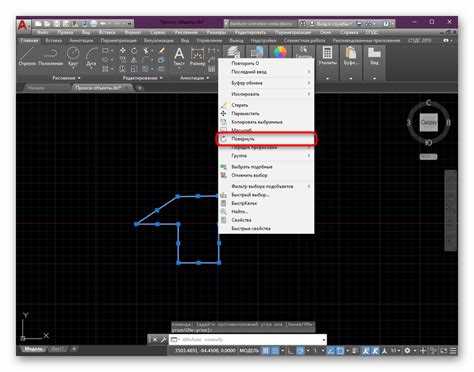
Task: Expand the Drawing (Рисование) panel arrow
Action: [x=79, y=78]
